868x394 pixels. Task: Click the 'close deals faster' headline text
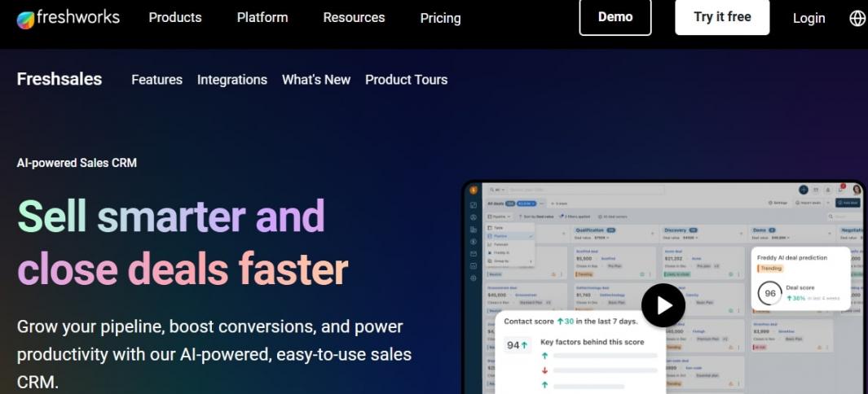pos(183,269)
